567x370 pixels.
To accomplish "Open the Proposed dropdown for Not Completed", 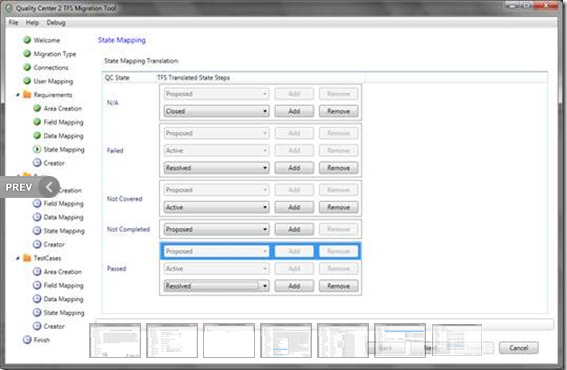I will tap(216, 229).
